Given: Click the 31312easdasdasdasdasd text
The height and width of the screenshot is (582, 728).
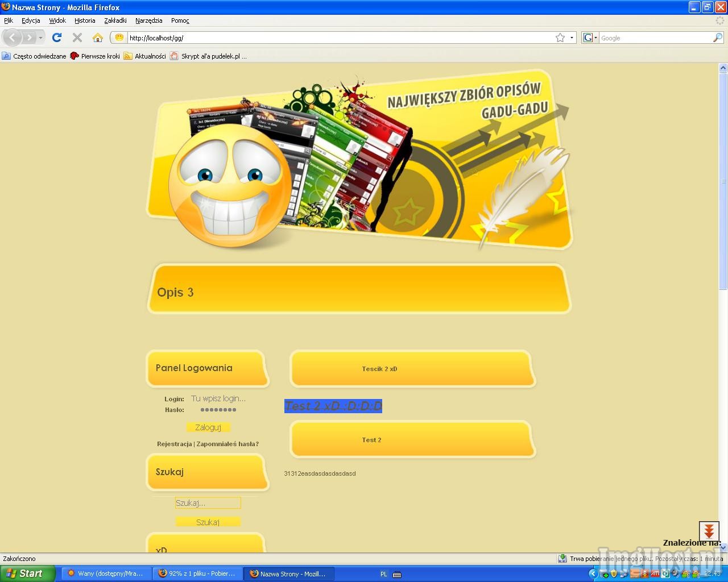Looking at the screenshot, I should [x=320, y=473].
